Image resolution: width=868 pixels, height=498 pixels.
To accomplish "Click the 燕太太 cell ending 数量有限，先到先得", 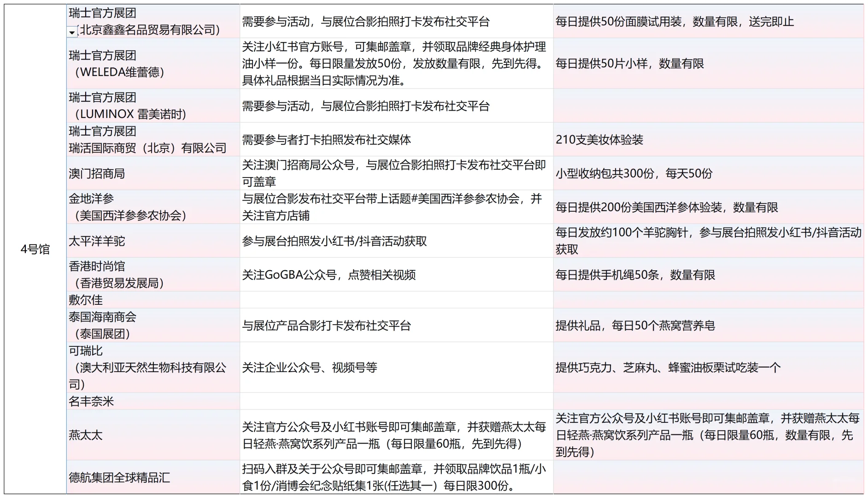I will click(x=709, y=435).
